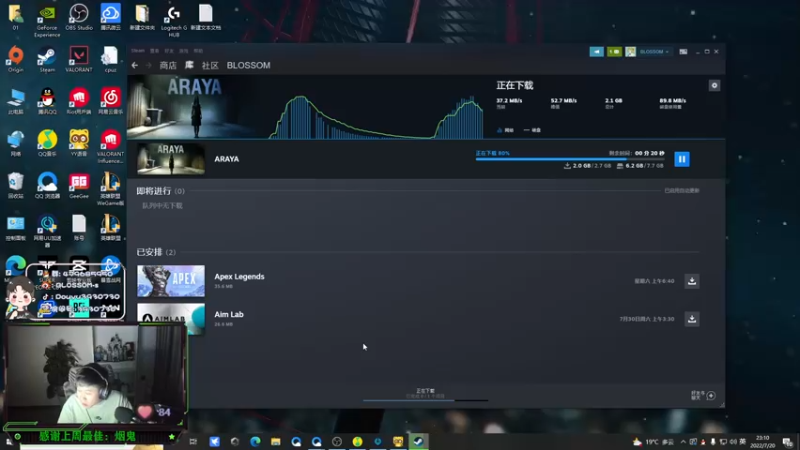
Task: Toggle the 磁盘 disk graph legend
Action: 532,130
